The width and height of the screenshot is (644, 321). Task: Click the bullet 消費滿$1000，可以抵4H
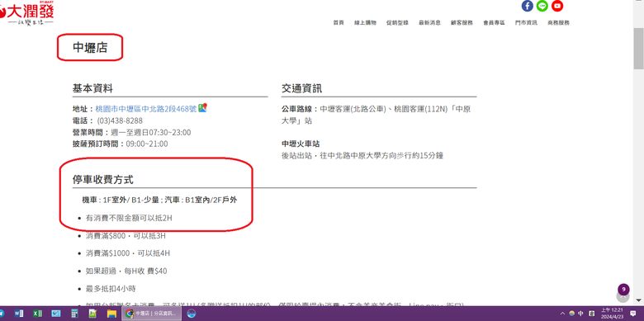pos(128,253)
